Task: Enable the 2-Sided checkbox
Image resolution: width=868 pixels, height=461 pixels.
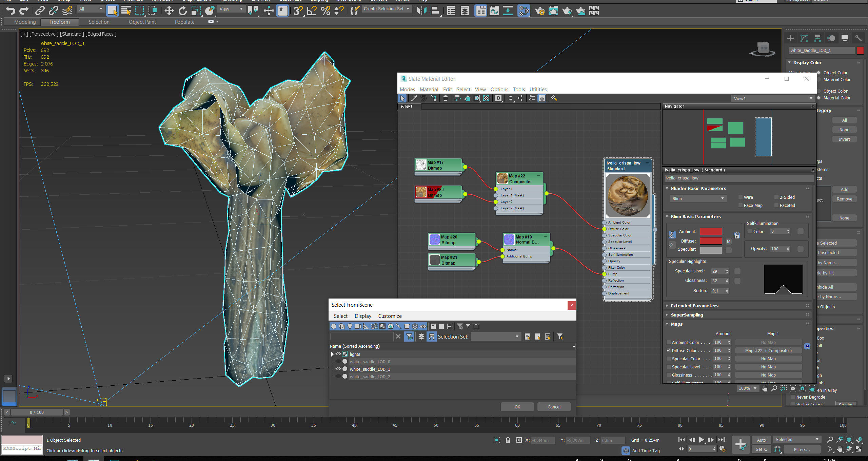Action: coord(776,197)
